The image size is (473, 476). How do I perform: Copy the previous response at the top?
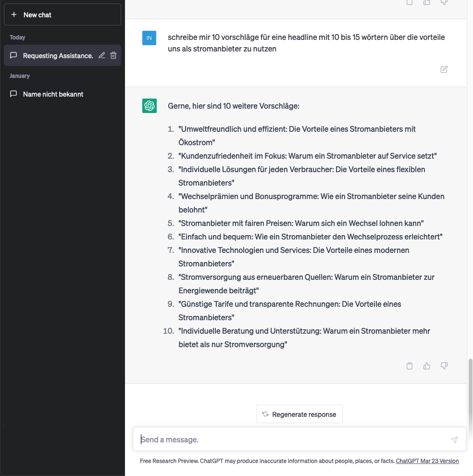click(410, 2)
